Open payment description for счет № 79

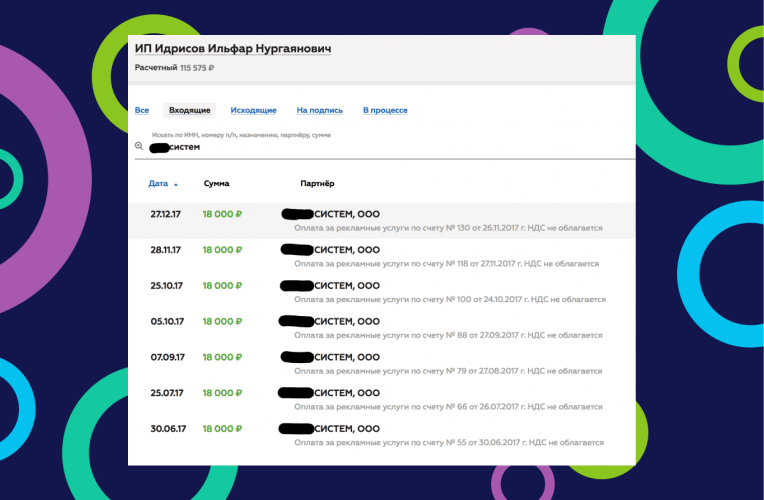coord(448,371)
